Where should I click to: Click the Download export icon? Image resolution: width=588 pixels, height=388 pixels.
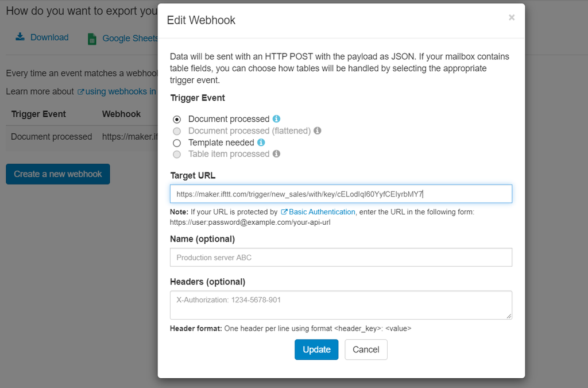pyautogui.click(x=21, y=37)
